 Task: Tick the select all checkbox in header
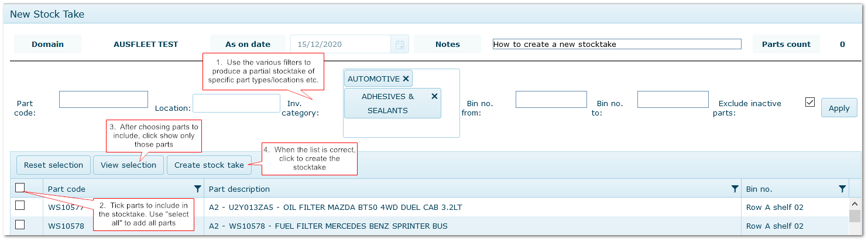point(20,188)
